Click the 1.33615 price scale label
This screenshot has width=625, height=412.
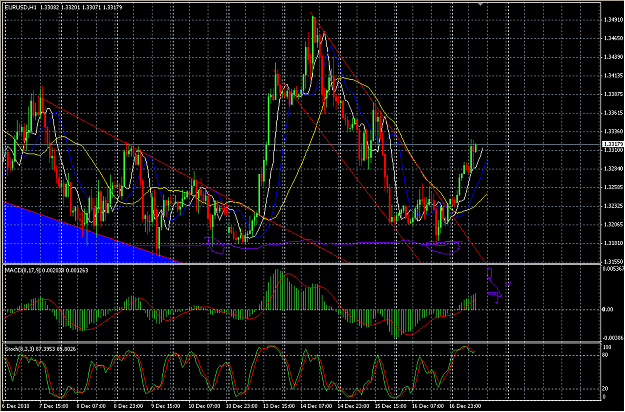click(x=612, y=113)
